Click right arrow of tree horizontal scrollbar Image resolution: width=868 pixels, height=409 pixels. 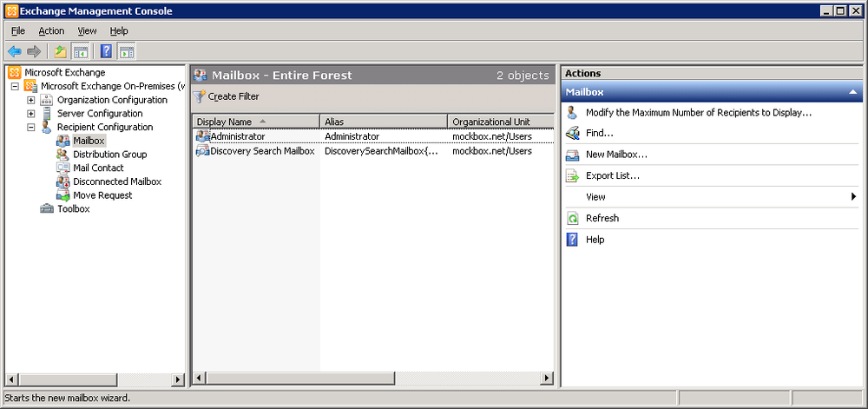[178, 379]
